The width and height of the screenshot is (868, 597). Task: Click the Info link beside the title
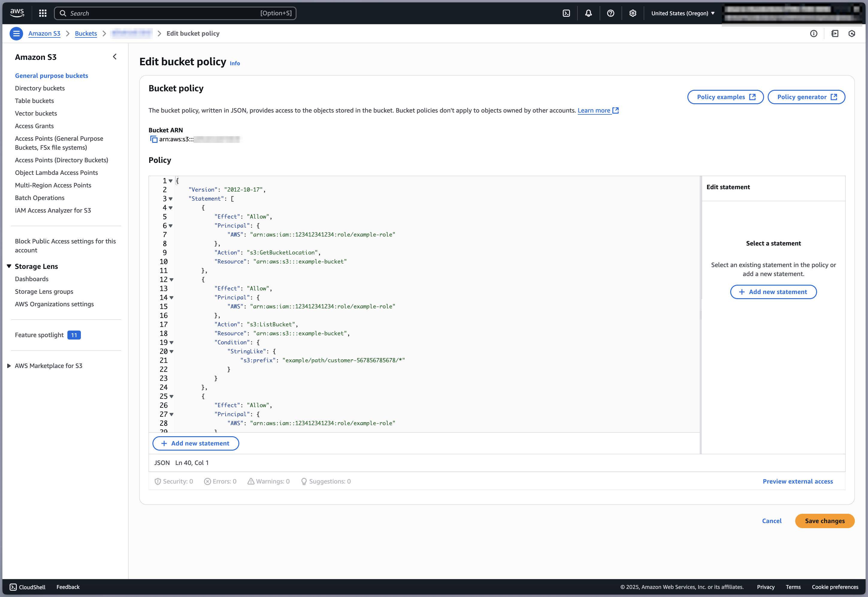pyautogui.click(x=235, y=63)
